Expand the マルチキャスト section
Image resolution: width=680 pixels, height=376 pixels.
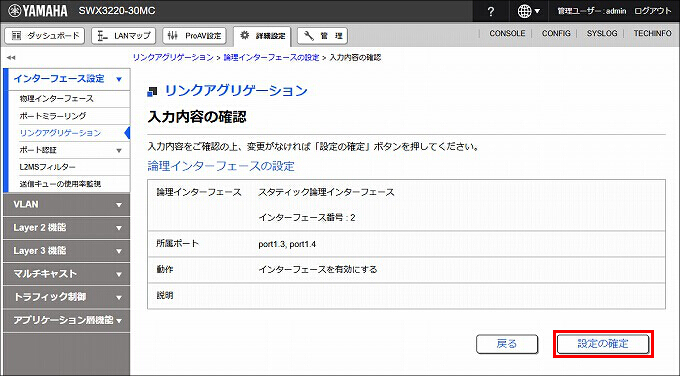point(66,274)
